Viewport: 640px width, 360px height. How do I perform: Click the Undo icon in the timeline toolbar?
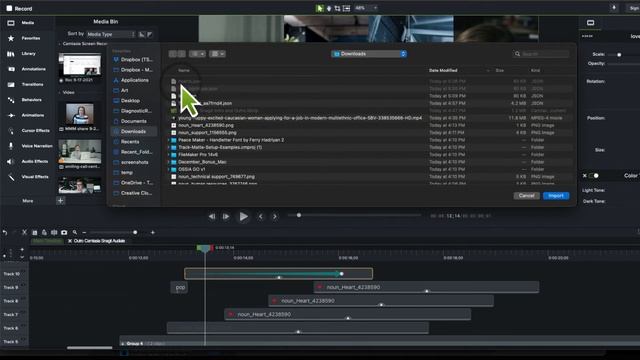click(x=5, y=232)
